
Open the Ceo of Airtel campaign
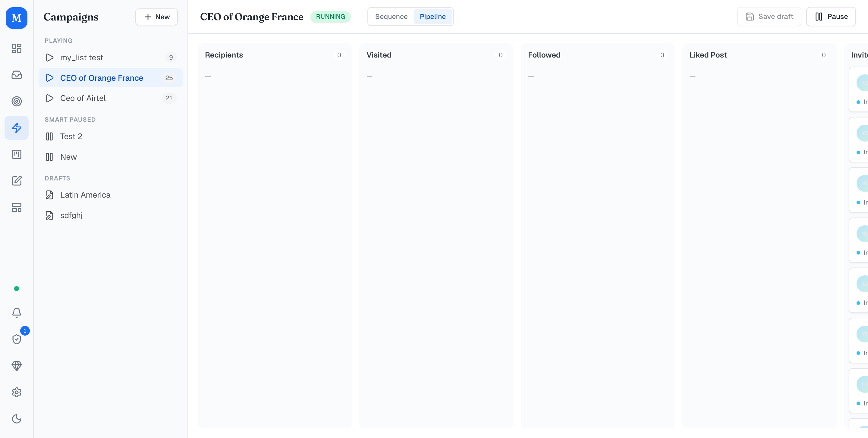tap(111, 98)
